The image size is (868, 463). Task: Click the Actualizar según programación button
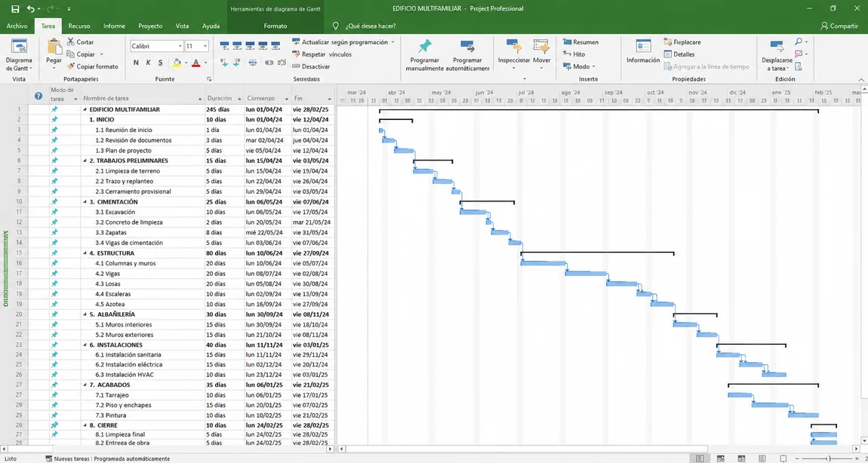(343, 42)
